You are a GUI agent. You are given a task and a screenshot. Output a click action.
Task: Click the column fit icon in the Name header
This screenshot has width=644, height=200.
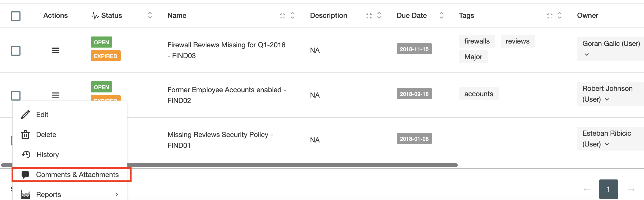[x=283, y=15]
